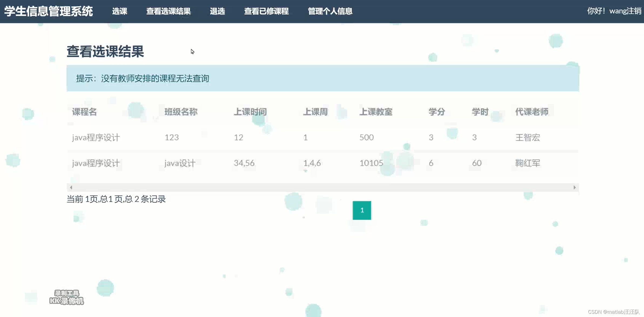Click the right scroll arrow of table scrollbar
The width and height of the screenshot is (644, 317).
pos(574,187)
